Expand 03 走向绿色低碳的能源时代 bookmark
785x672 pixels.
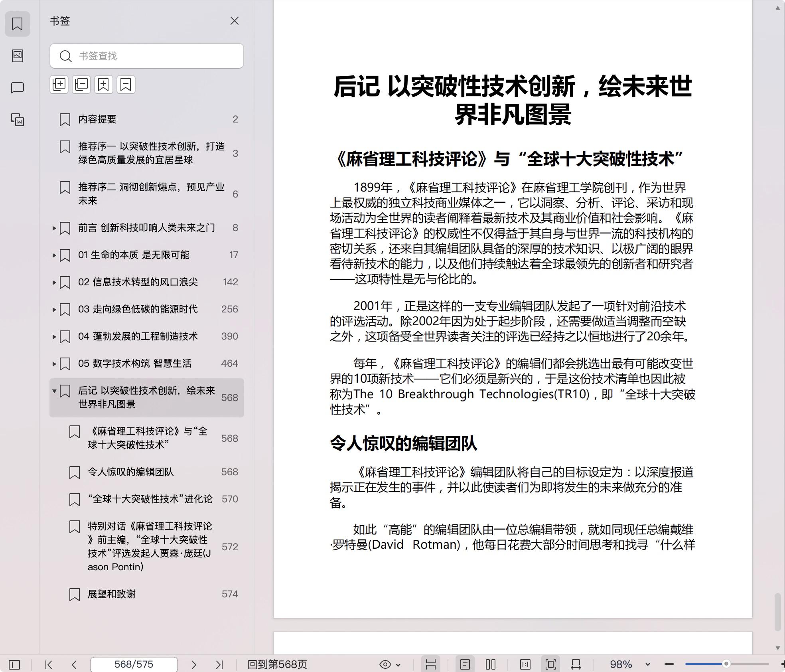pyautogui.click(x=54, y=310)
